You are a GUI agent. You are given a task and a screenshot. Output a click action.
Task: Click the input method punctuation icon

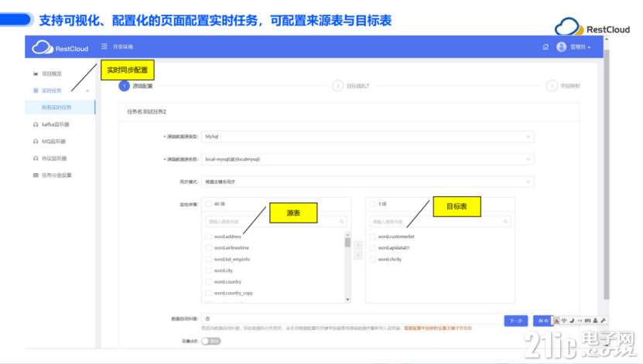click(580, 320)
